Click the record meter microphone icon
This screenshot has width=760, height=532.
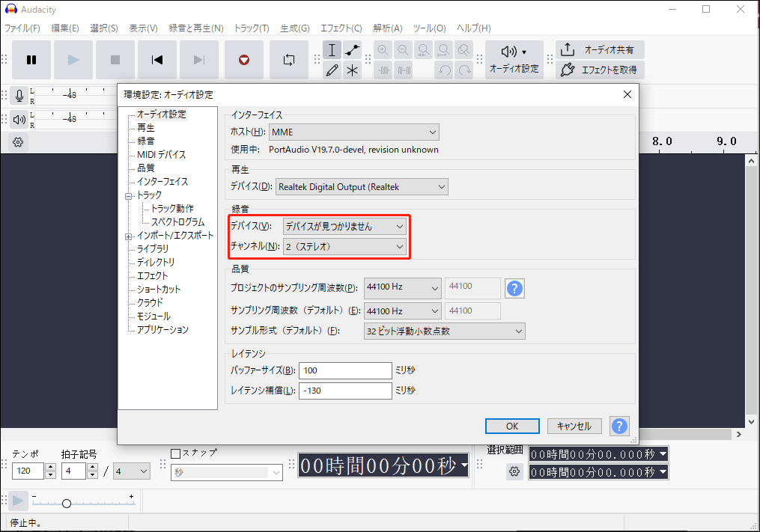coord(19,96)
